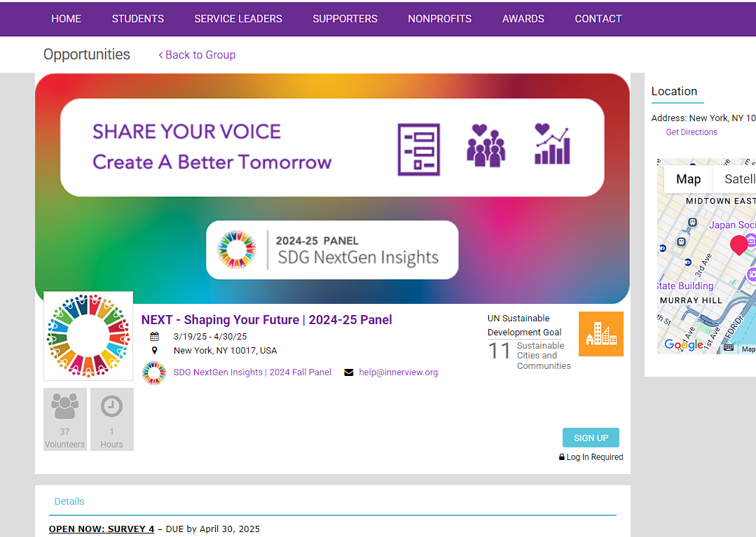Click the Opportunities heading

(x=87, y=55)
